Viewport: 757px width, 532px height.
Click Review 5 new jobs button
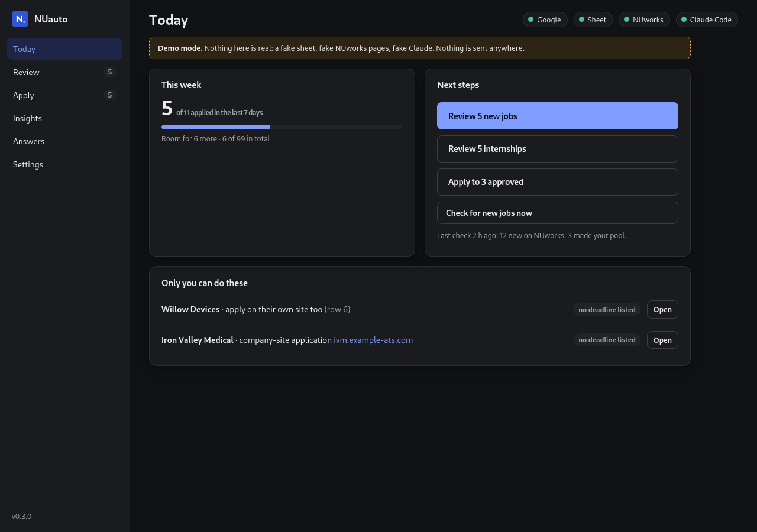click(x=558, y=116)
